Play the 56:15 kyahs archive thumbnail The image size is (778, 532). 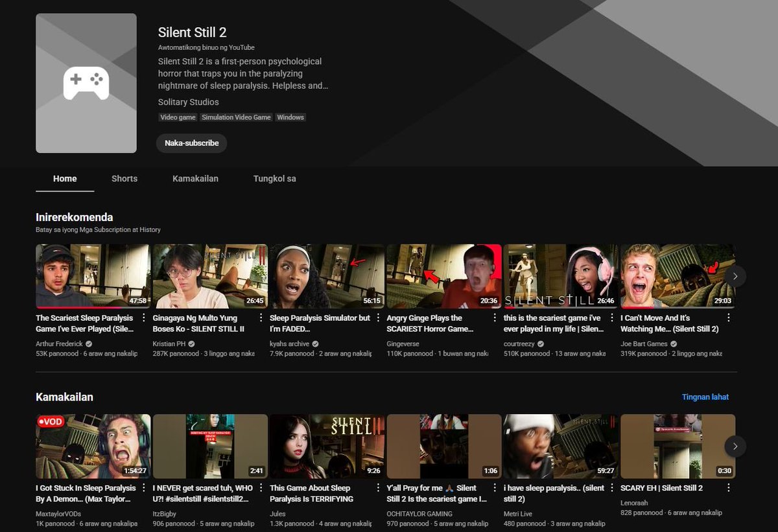327,276
